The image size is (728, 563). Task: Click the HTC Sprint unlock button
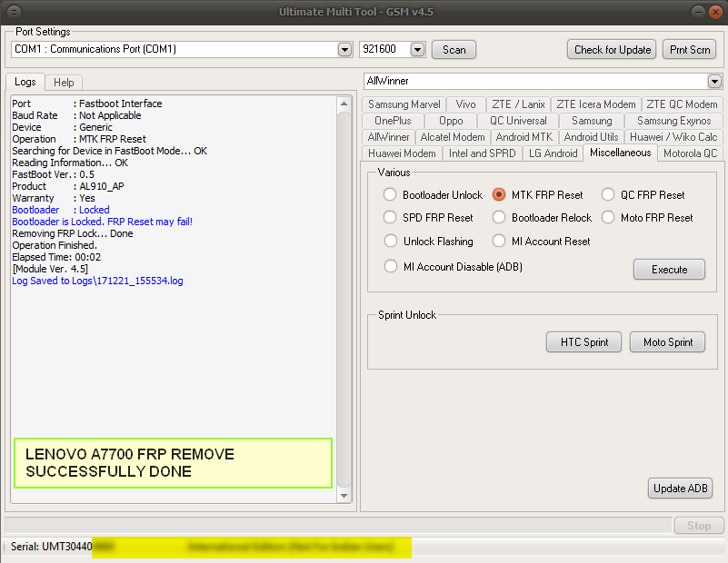pos(583,341)
